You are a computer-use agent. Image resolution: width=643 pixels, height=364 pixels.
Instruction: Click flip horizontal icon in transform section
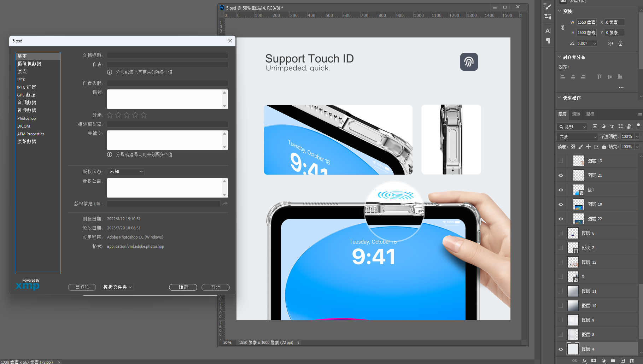pos(610,43)
